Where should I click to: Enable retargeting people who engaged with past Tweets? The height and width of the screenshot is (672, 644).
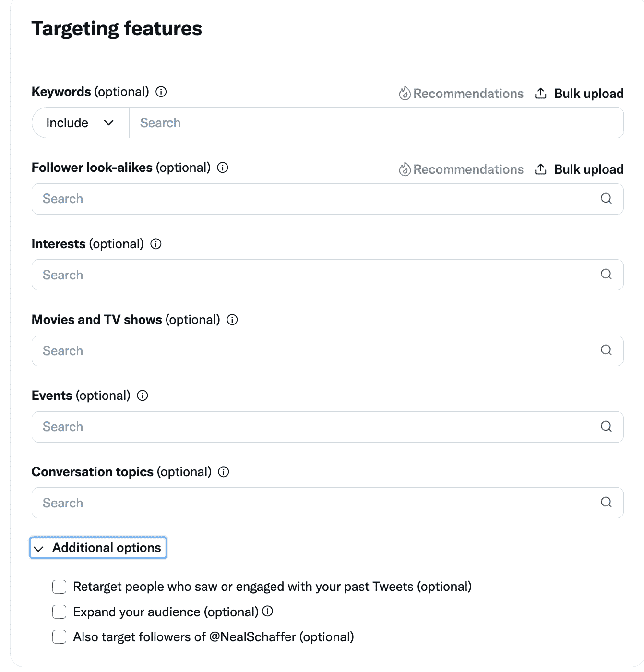click(x=59, y=587)
